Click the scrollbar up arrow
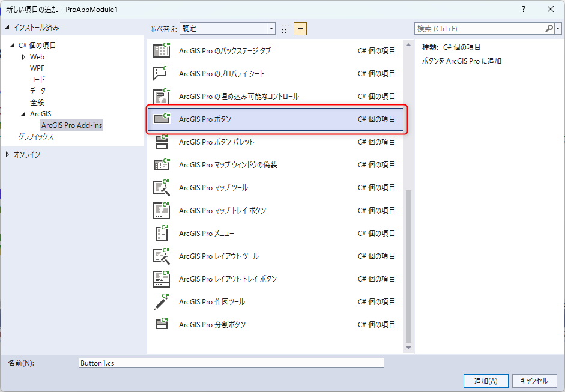 (x=408, y=45)
